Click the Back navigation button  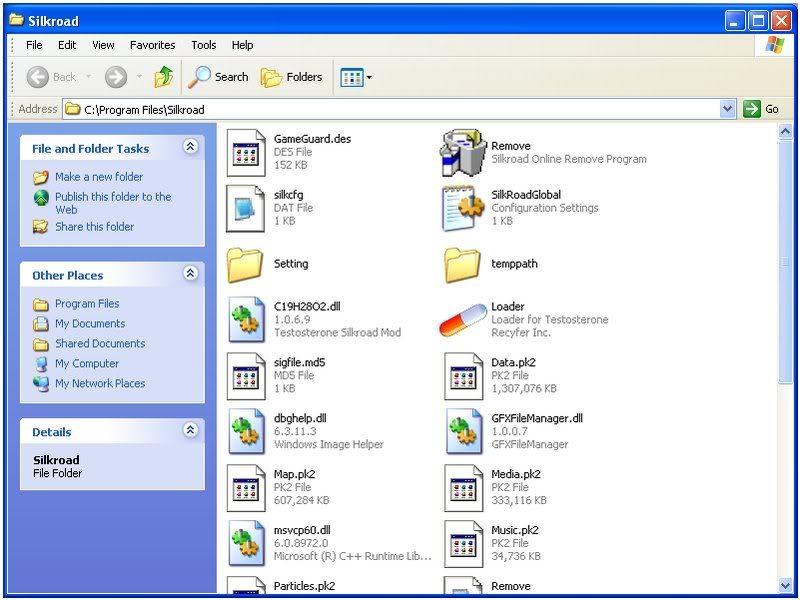51,77
